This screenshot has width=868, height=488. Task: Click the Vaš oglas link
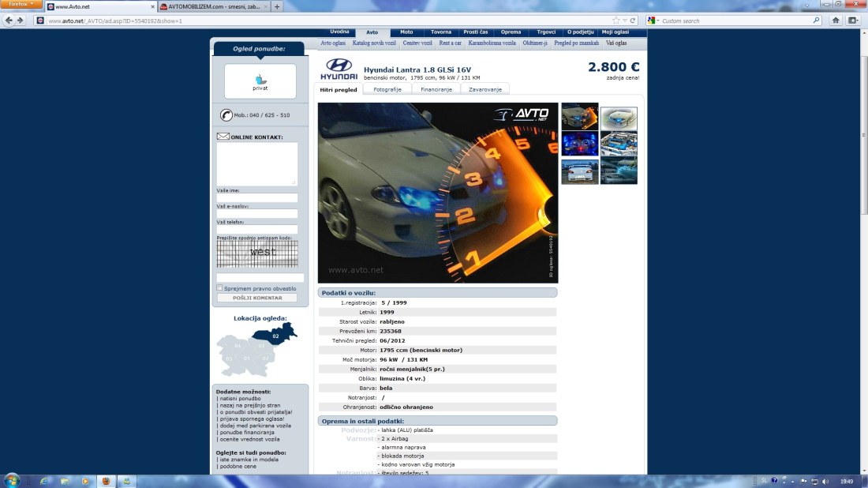(616, 43)
